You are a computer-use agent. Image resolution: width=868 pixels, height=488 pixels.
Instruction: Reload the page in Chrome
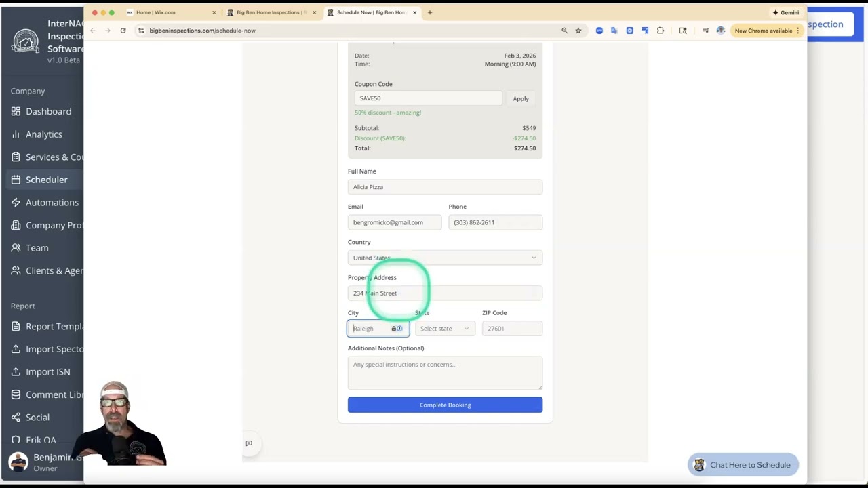[123, 30]
